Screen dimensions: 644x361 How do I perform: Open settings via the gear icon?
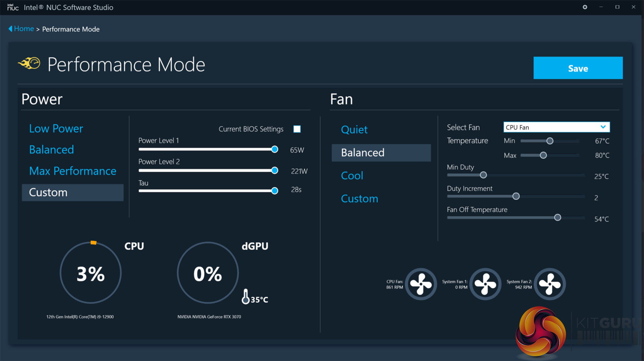585,7
